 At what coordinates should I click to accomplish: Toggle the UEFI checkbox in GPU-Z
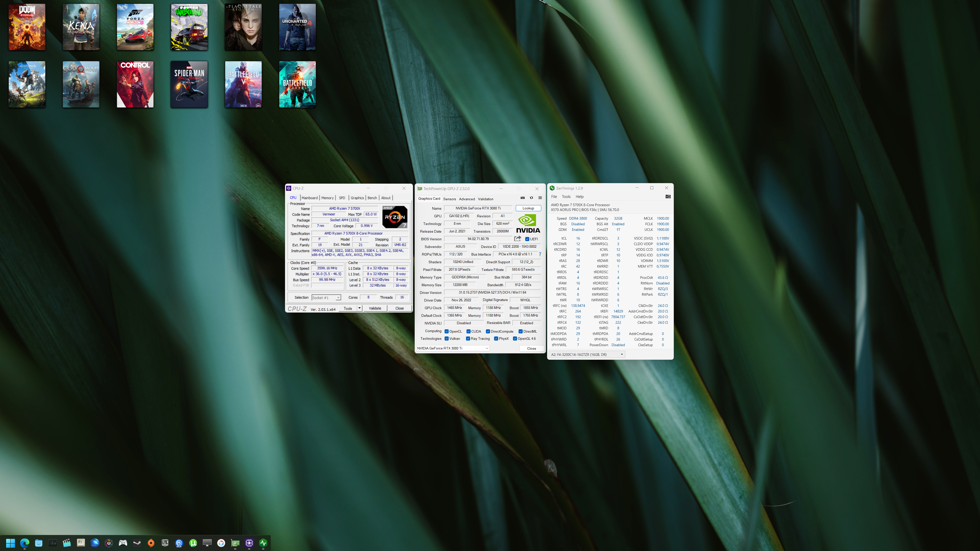[x=527, y=239]
